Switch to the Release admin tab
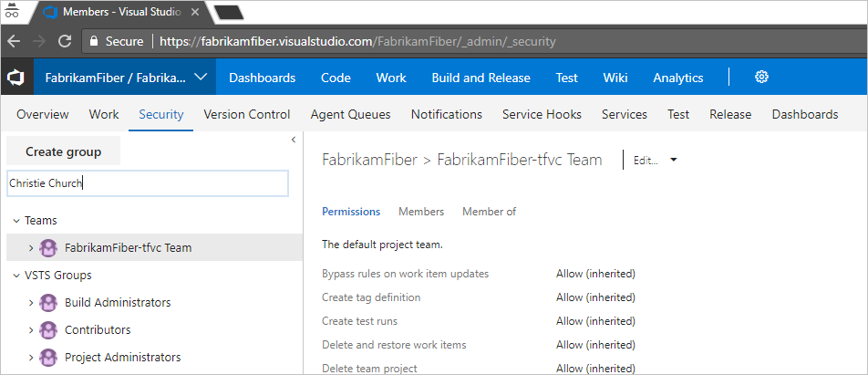This screenshot has width=868, height=375. [730, 114]
